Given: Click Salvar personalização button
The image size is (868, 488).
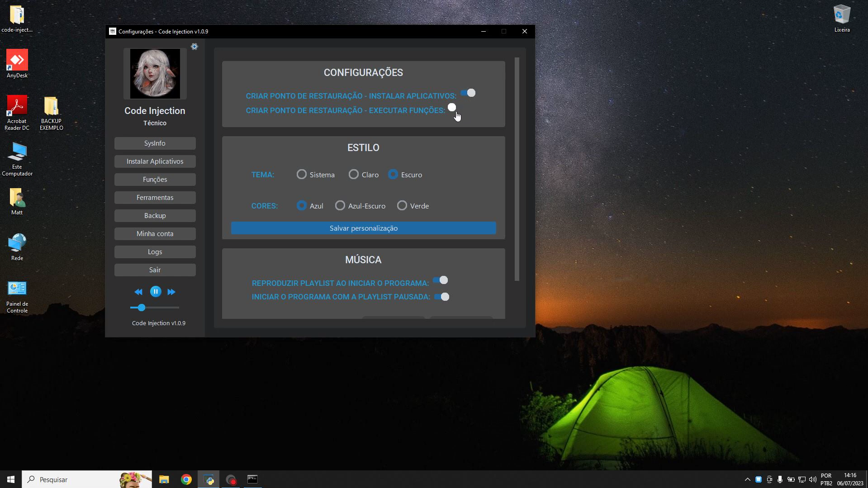Looking at the screenshot, I should tap(363, 228).
